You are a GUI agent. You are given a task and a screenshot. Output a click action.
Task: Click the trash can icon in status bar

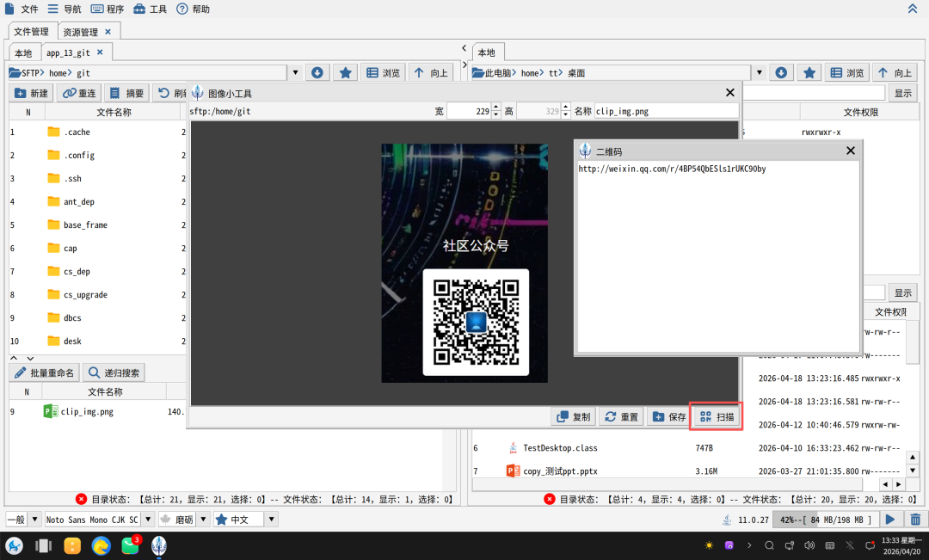(x=915, y=520)
